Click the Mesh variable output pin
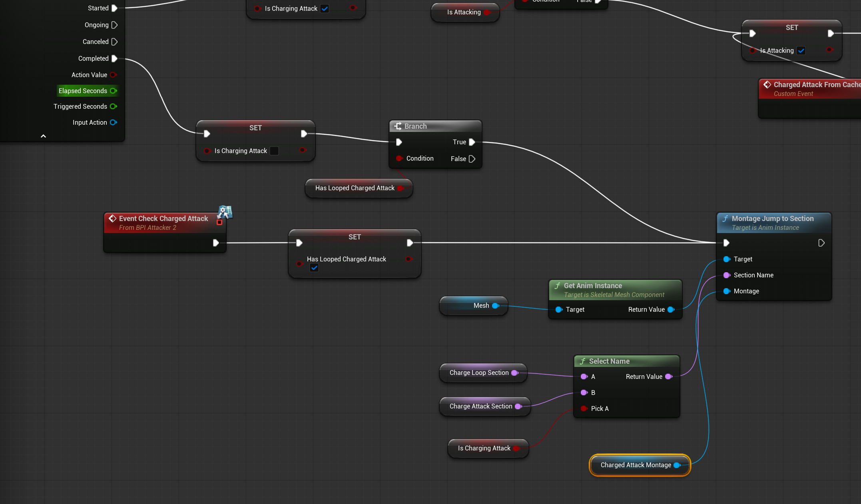The width and height of the screenshot is (861, 504). pyautogui.click(x=496, y=306)
